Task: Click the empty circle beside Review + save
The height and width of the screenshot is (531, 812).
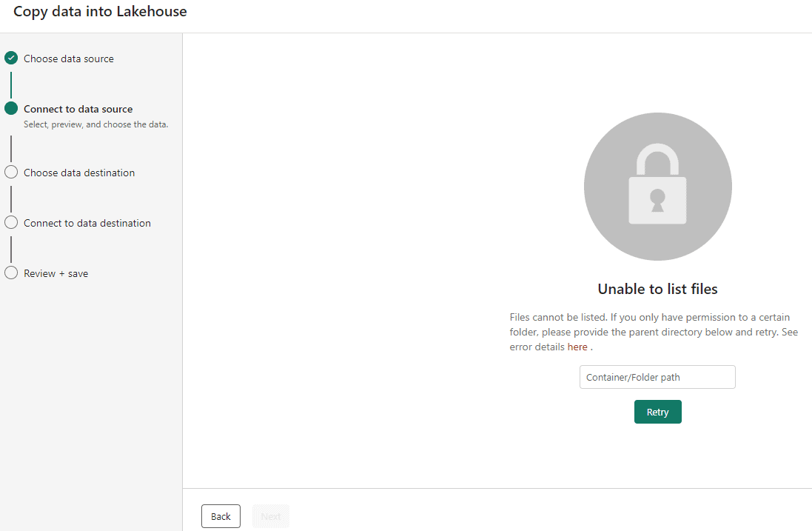Action: point(11,273)
